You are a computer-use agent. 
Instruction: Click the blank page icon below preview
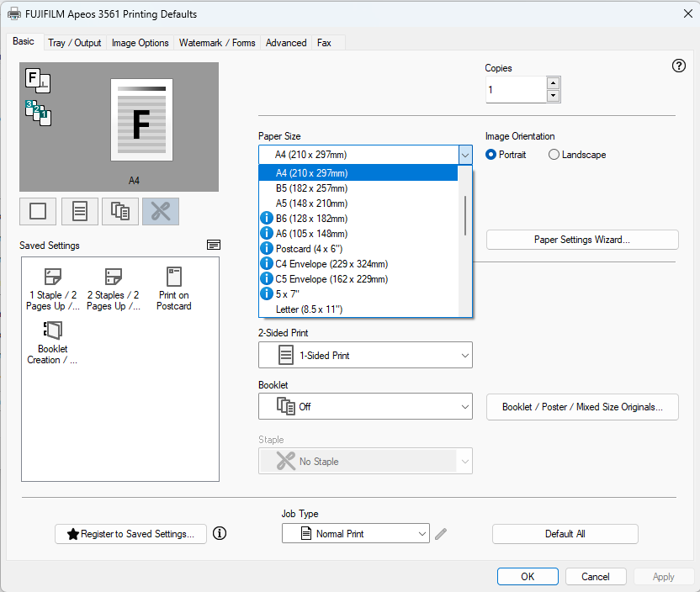tap(38, 211)
